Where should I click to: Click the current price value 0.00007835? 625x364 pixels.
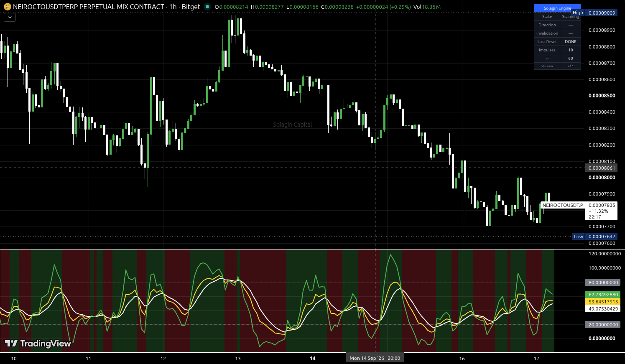tap(602, 205)
